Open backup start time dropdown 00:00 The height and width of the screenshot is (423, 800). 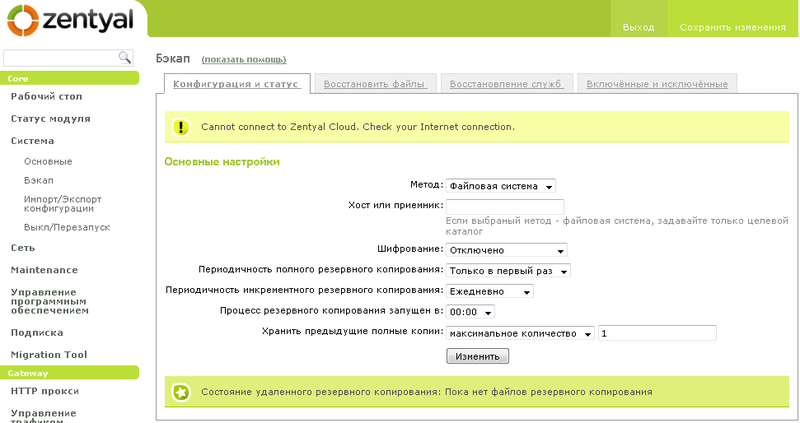(470, 312)
